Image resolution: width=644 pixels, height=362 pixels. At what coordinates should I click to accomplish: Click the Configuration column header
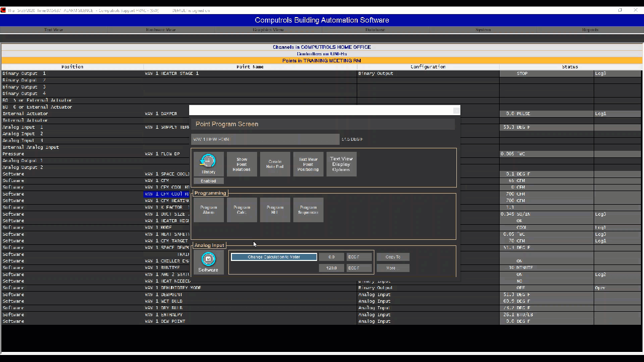pos(428,67)
